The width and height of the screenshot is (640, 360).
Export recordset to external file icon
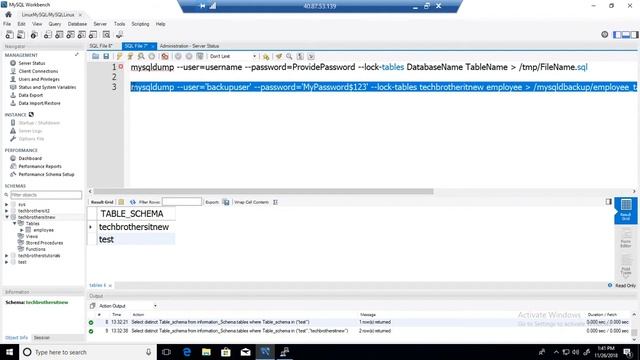(x=226, y=202)
